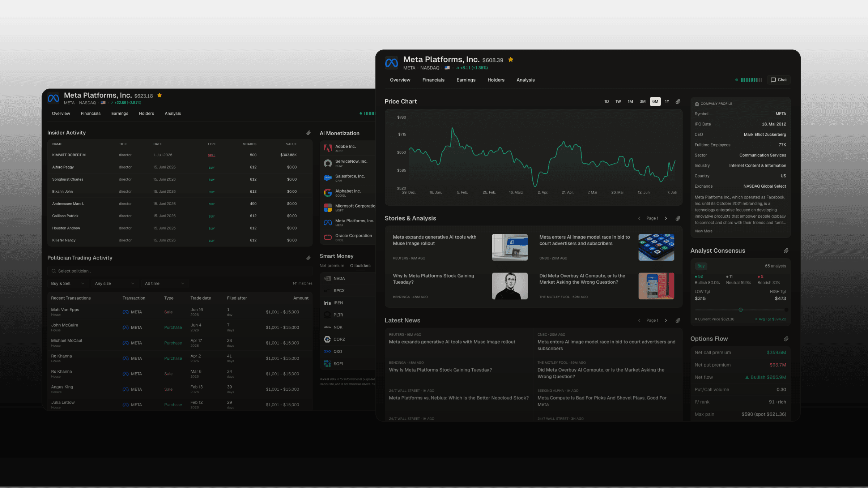Open the Chat button
The width and height of the screenshot is (868, 488).
point(779,80)
